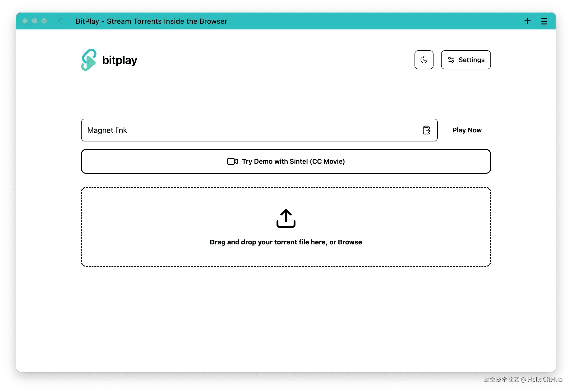This screenshot has width=572, height=392.
Task: Click the window maximize traffic light
Action: 44,21
